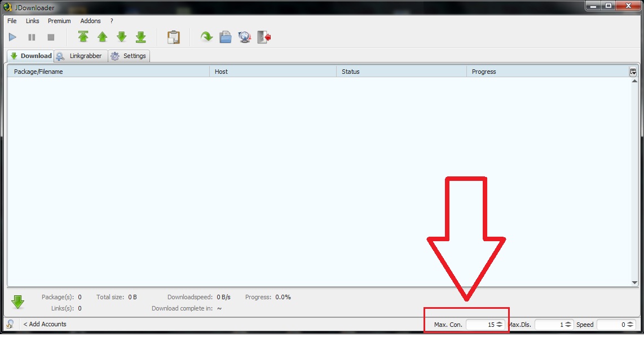Sort by Package/Filename column header
Screen dimensions: 644x337
107,72
